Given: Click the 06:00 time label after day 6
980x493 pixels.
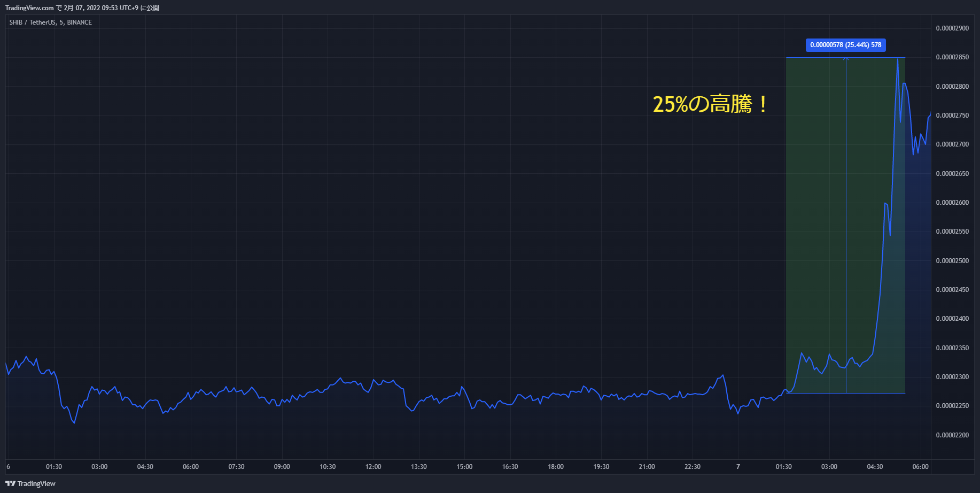Looking at the screenshot, I should coord(191,467).
